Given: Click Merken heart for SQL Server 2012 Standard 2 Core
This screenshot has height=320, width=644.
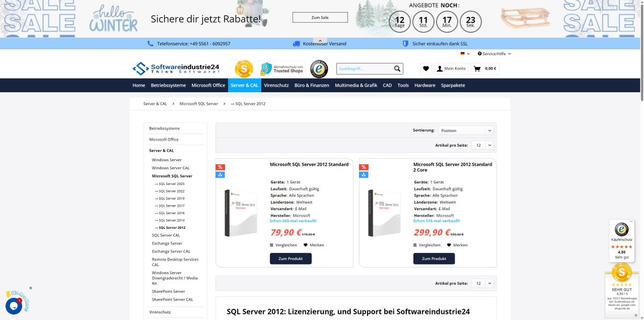Looking at the screenshot, I should (449, 245).
